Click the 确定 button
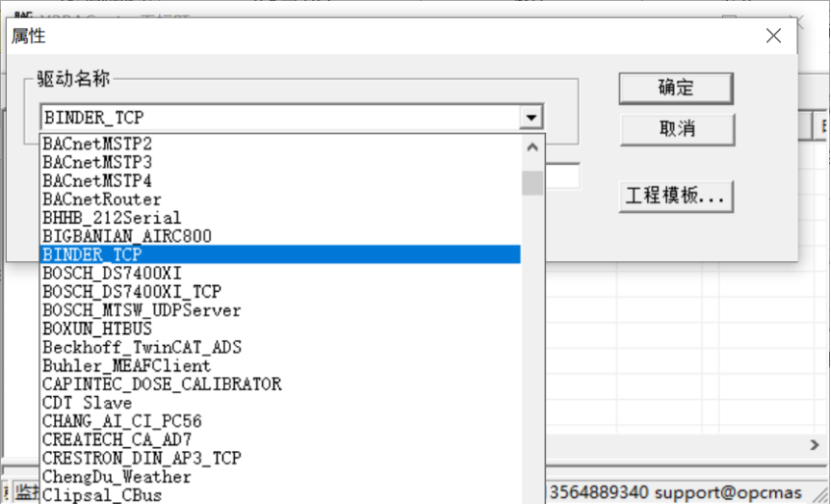 click(x=676, y=88)
